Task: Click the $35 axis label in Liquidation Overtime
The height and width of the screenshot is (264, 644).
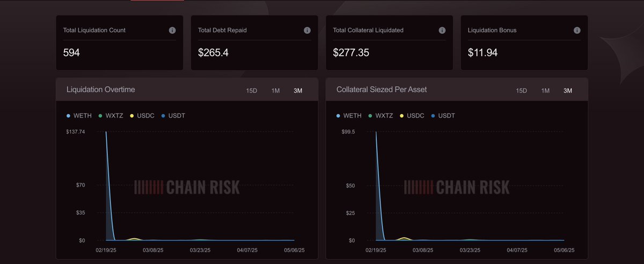Action: (81, 213)
